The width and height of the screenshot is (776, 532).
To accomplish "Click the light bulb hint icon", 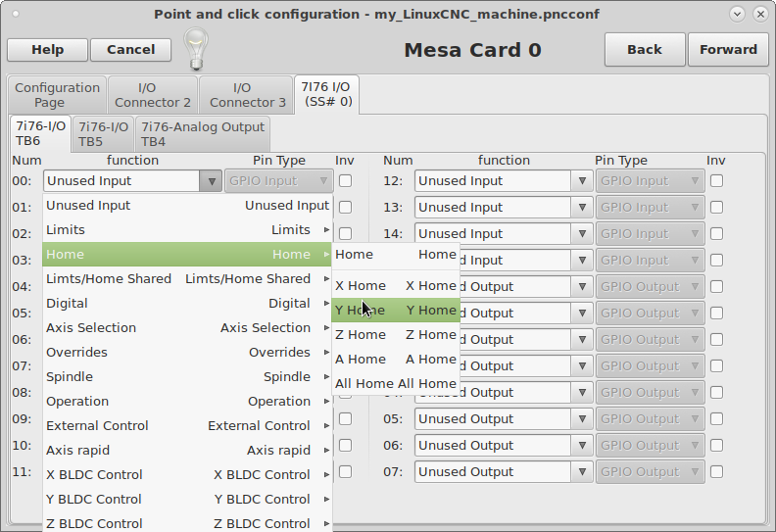I will [196, 49].
